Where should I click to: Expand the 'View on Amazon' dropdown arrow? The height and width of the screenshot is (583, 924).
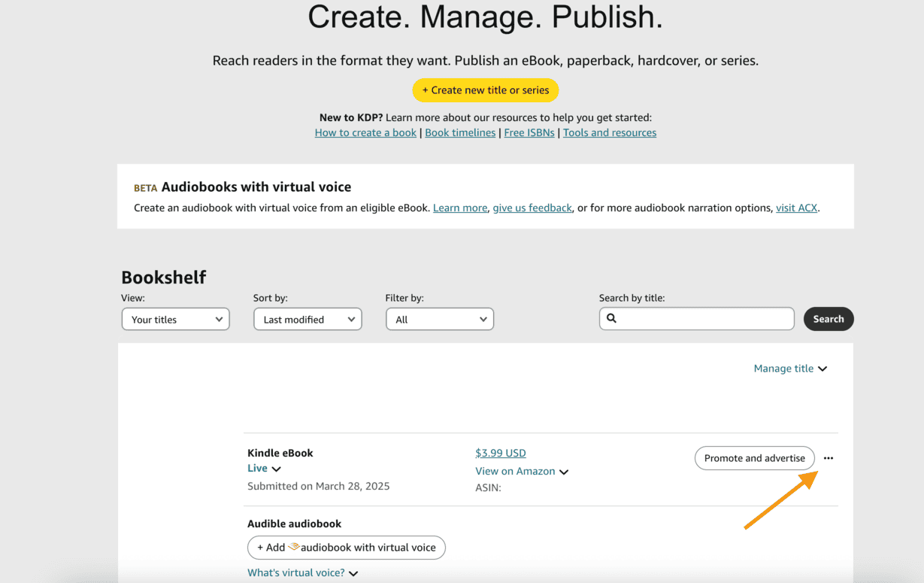[565, 471]
